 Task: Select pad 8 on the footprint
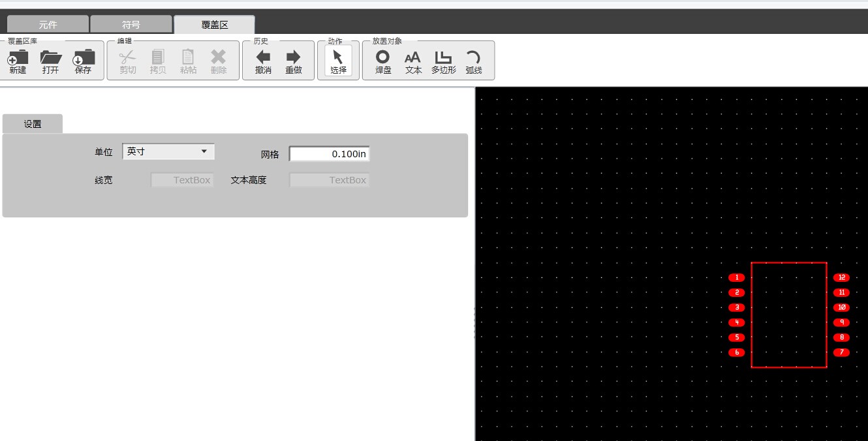[x=842, y=337]
